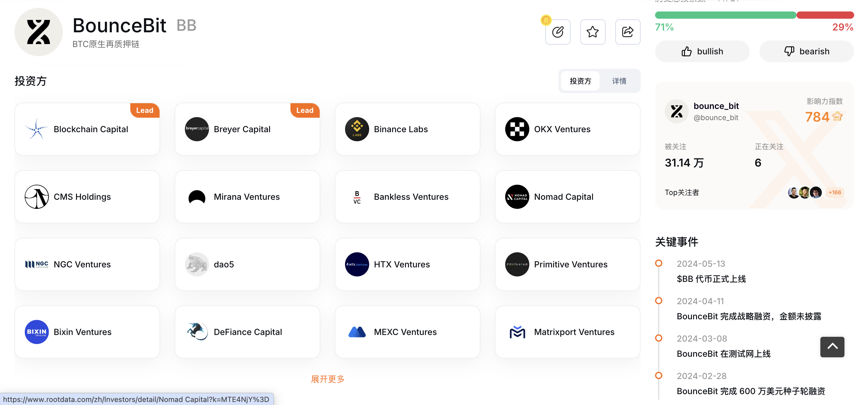
Task: Click the Primitive Ventures logo
Action: 517,264
